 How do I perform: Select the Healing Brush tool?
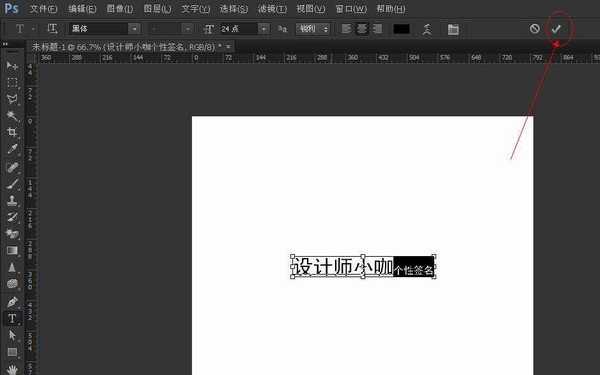[12, 167]
